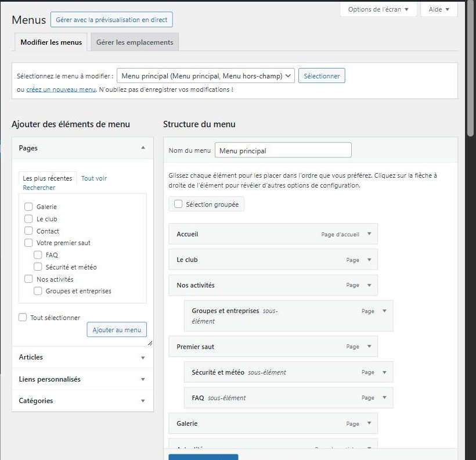Open the Aide help dropdown
The image size is (476, 460).
click(x=439, y=9)
